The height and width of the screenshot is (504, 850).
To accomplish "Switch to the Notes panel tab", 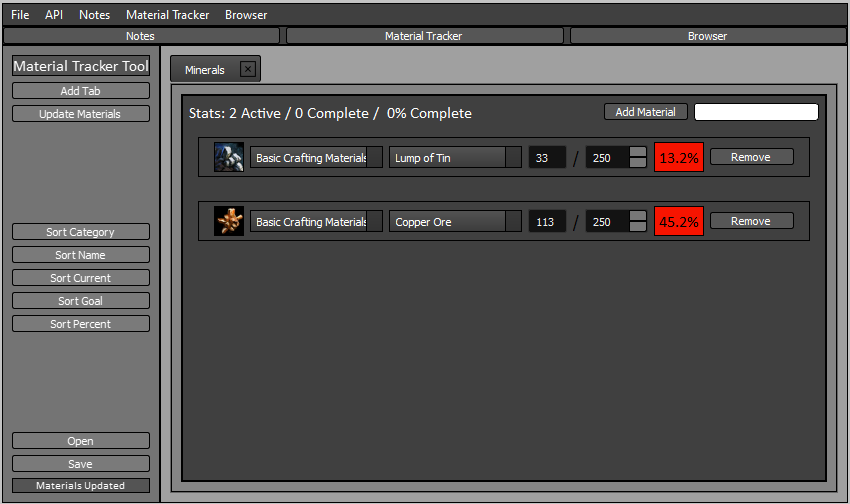I will (x=140, y=36).
